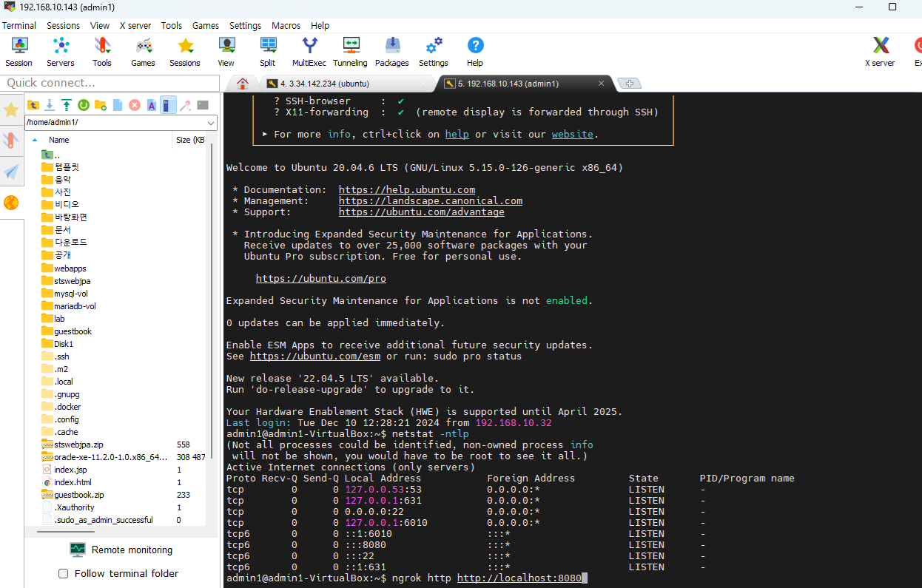
Task: Close the 192.168.10.143 (admin1) tab
Action: 601,84
